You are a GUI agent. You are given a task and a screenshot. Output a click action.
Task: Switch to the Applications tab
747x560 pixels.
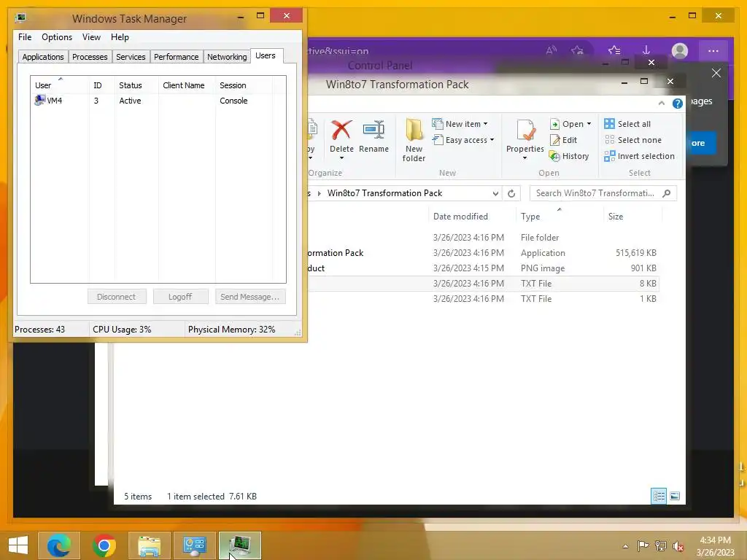tap(43, 57)
